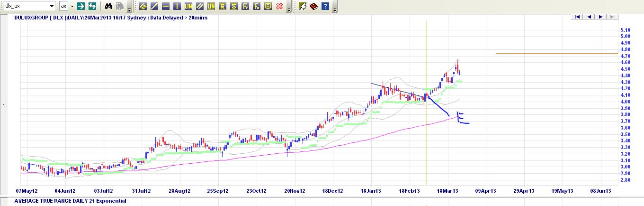Open drawing toolbar options overflow arrow
Viewport: 644px width, 206px height.
tap(289, 9)
